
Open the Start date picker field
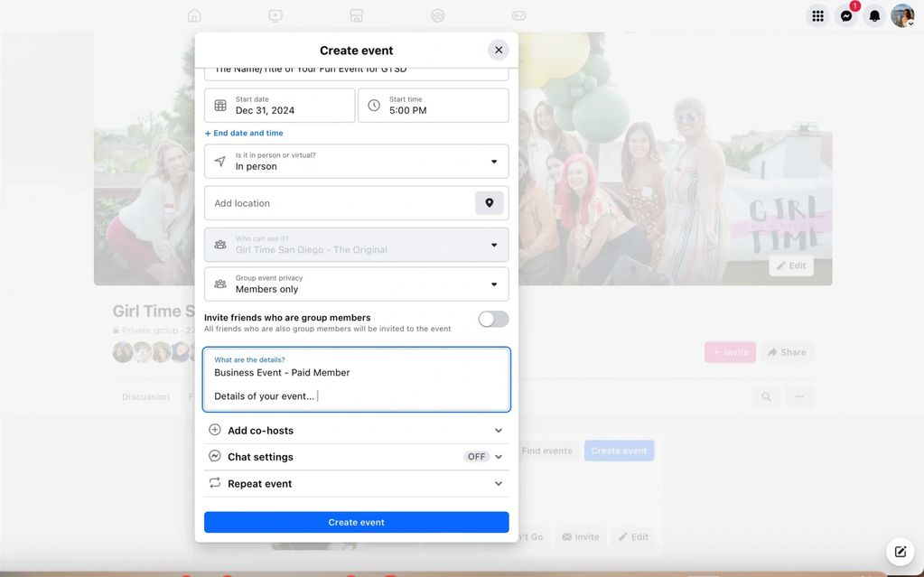pos(279,106)
